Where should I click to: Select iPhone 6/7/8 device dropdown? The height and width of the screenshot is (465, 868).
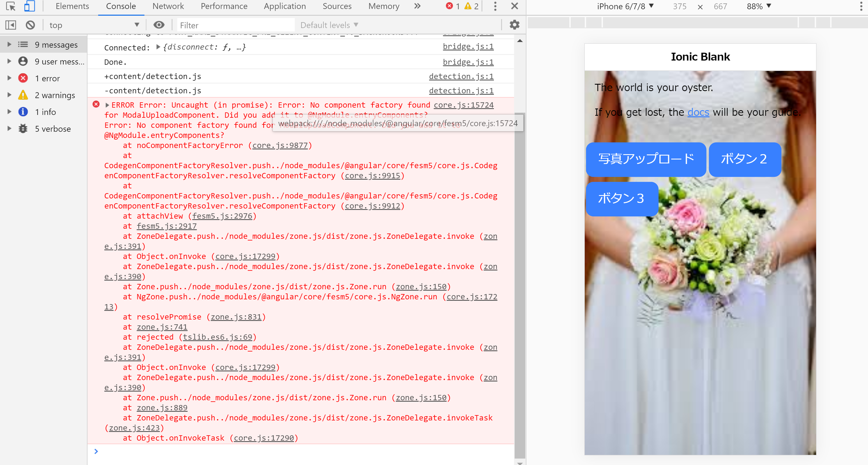[x=625, y=6]
